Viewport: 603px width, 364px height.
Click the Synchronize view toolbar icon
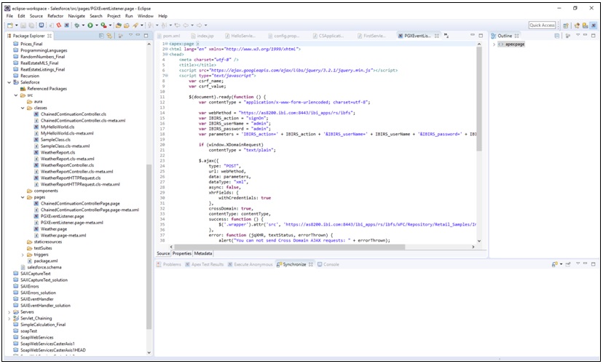[554, 264]
